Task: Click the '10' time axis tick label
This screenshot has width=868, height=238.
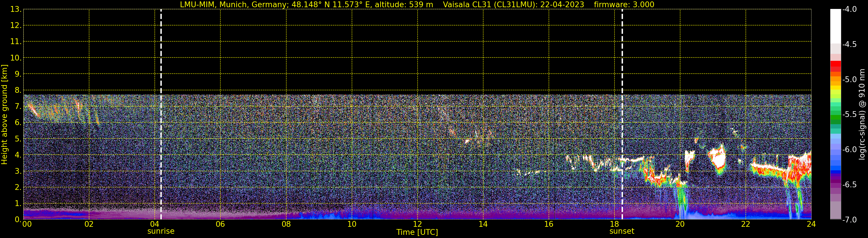Action: [352, 224]
